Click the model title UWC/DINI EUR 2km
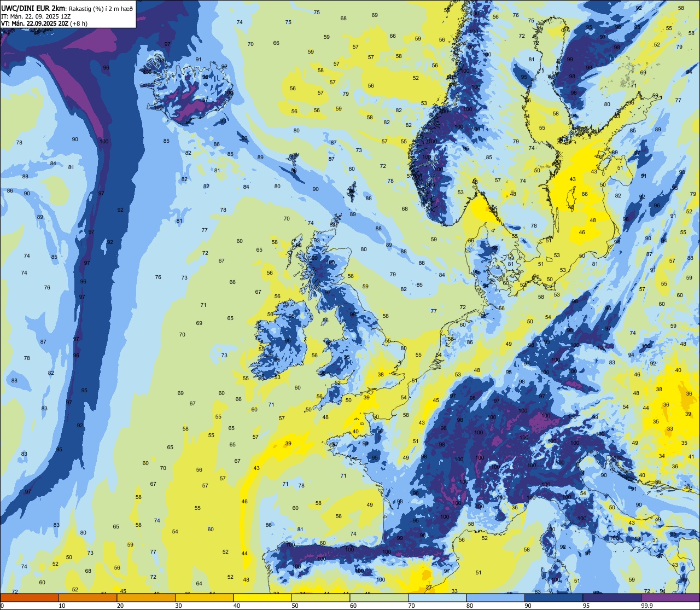 (x=32, y=8)
